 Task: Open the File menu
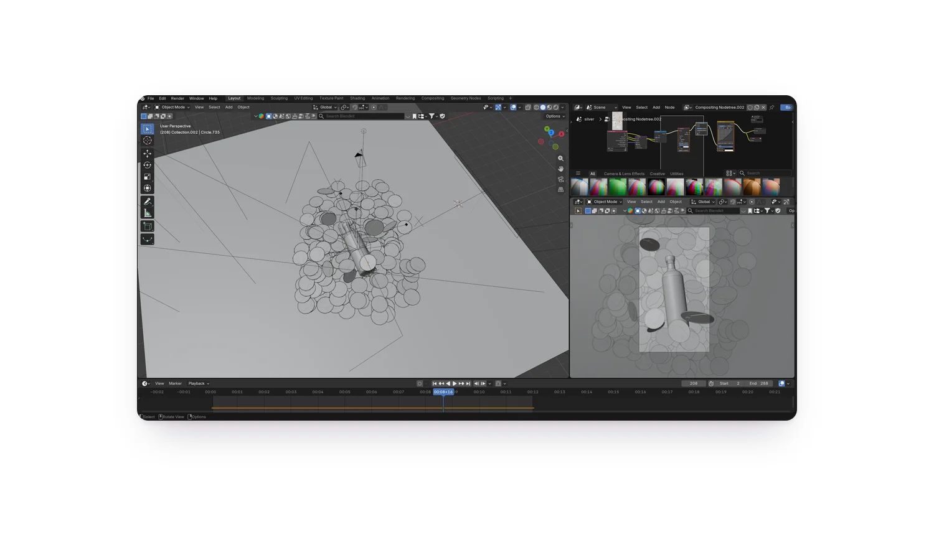click(x=151, y=98)
